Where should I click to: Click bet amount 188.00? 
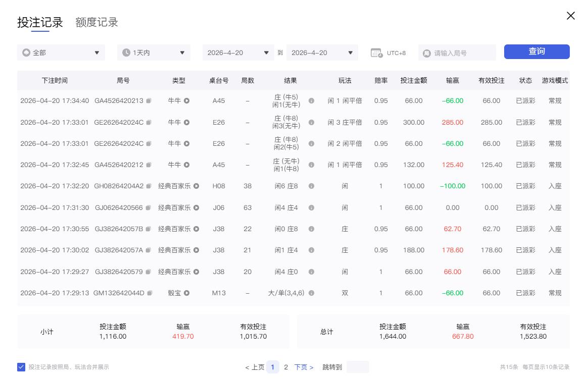point(414,250)
